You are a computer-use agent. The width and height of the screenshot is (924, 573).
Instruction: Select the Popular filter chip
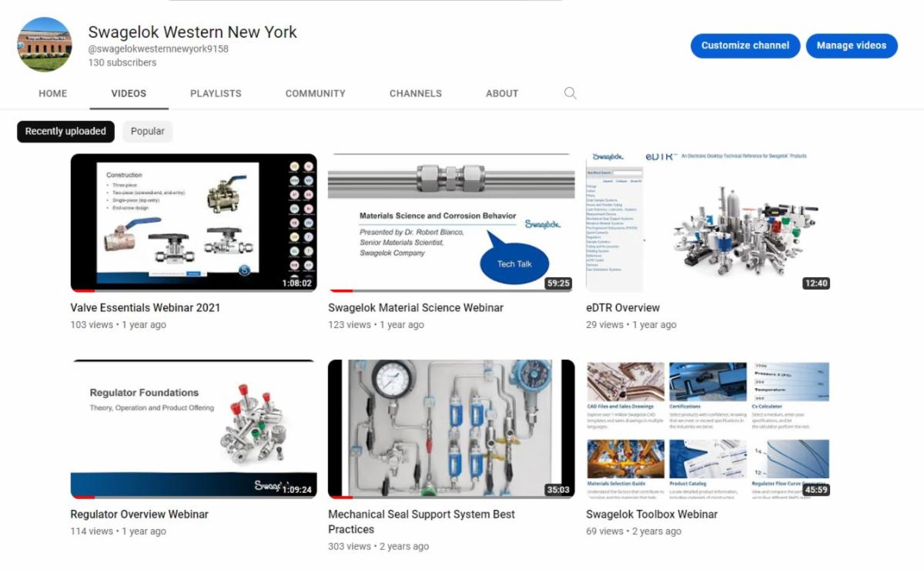pos(148,132)
